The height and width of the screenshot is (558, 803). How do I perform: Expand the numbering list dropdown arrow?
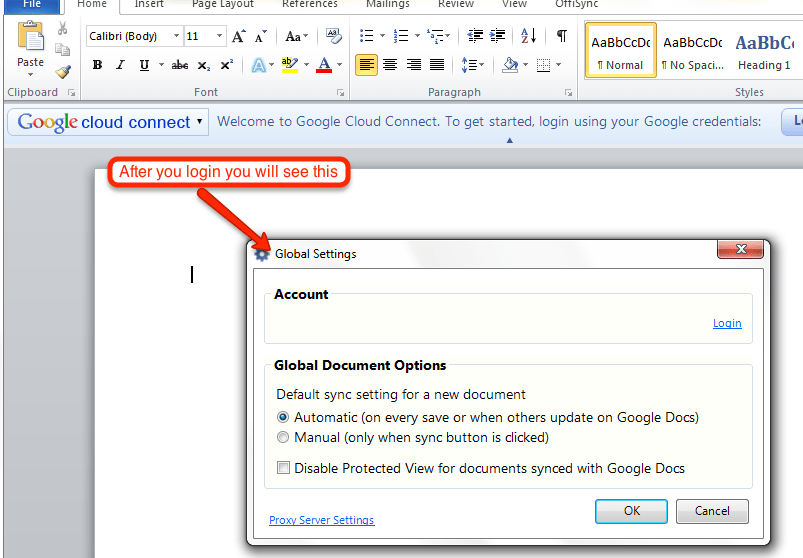coord(417,36)
